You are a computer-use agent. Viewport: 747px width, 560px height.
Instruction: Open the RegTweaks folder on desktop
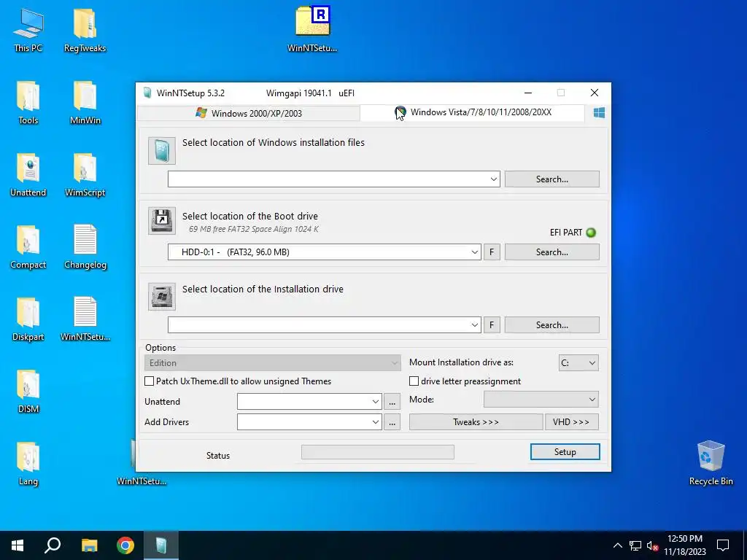pos(85,29)
